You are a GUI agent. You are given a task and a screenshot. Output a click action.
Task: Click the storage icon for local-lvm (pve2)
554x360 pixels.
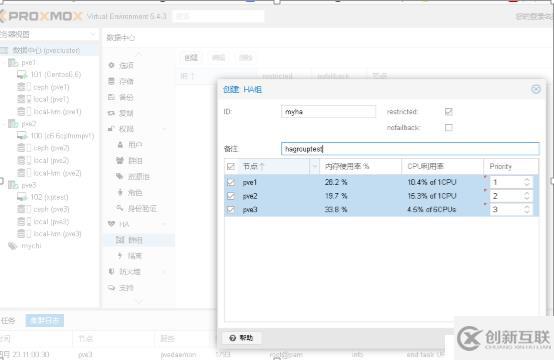(x=24, y=173)
